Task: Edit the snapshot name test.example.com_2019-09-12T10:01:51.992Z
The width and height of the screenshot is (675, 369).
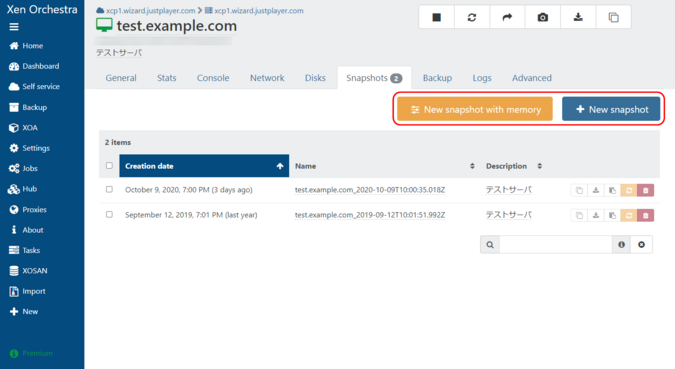Action: 370,215
